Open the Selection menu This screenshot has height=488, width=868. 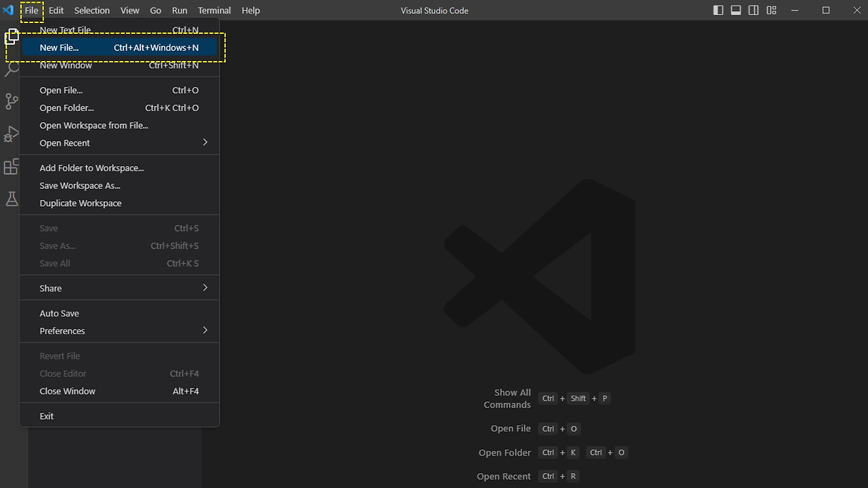pyautogui.click(x=92, y=10)
